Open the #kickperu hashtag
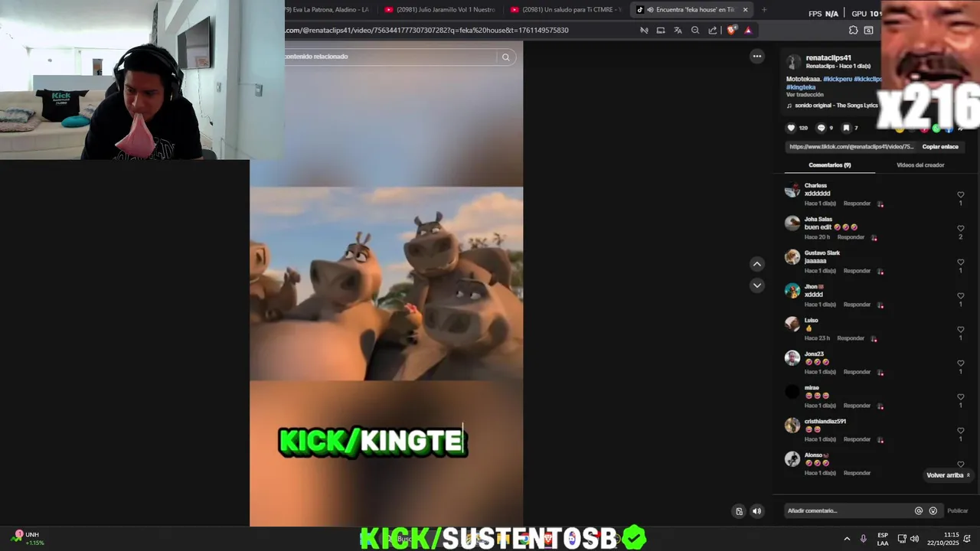980x551 pixels. pos(837,79)
